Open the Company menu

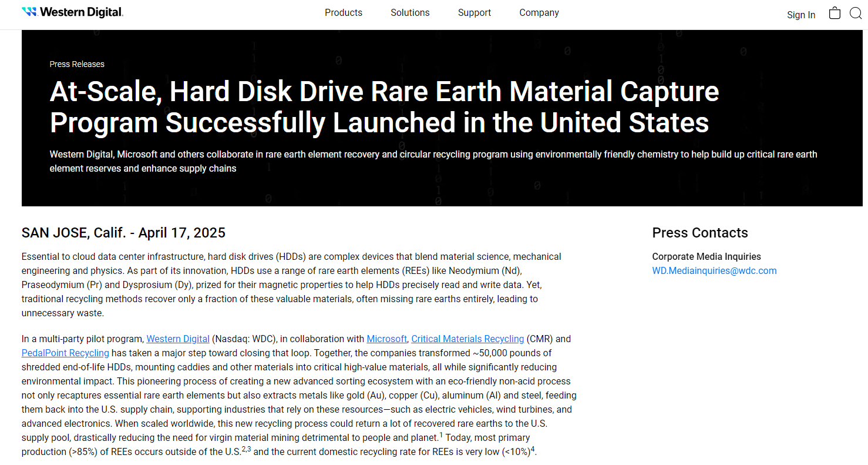[539, 13]
